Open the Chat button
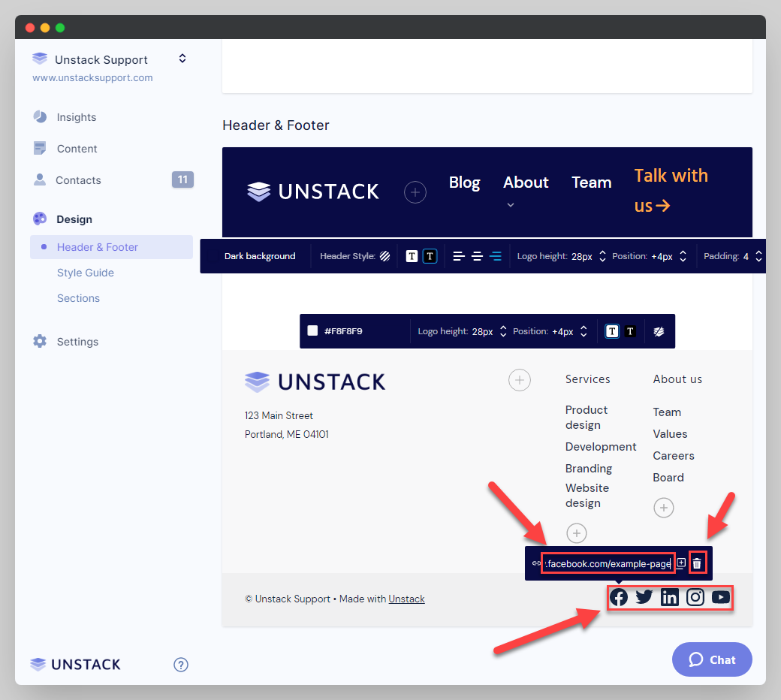The height and width of the screenshot is (700, 781). 711,659
